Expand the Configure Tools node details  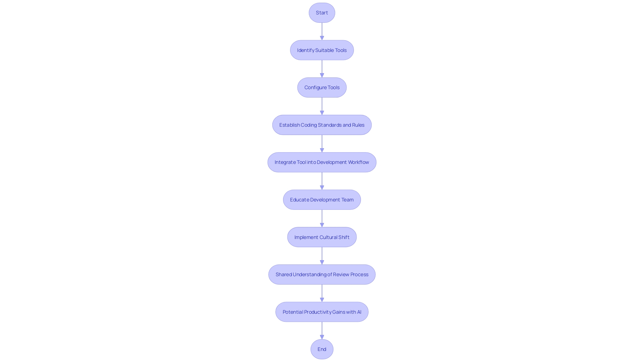click(322, 87)
